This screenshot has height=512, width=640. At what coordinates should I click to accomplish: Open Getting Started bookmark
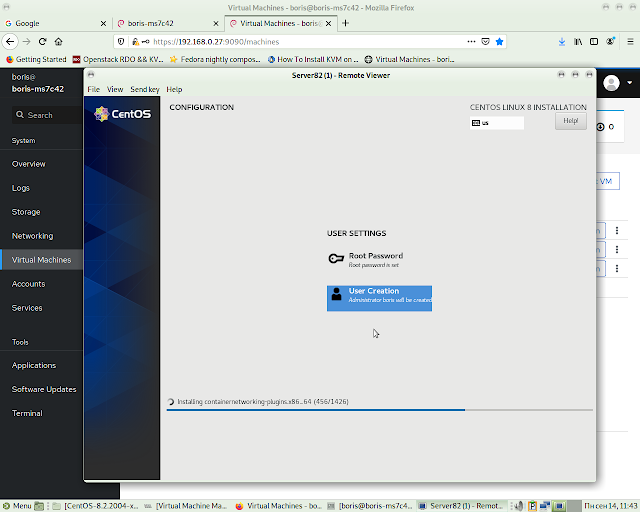[36, 60]
